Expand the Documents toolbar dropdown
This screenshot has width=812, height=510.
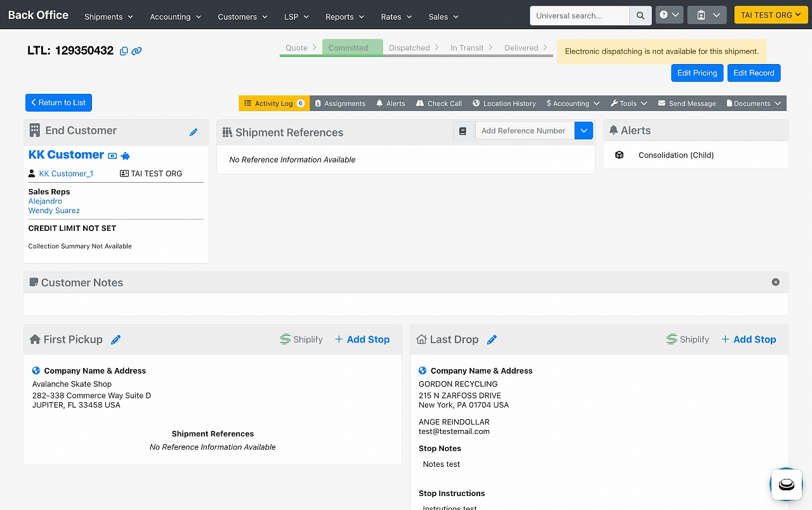click(754, 103)
